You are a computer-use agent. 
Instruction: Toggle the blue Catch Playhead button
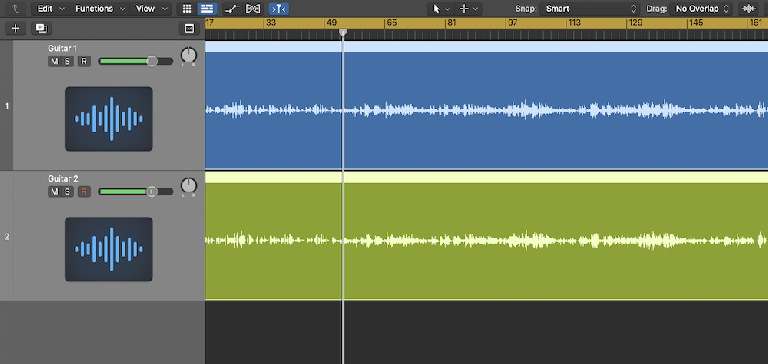(279, 8)
